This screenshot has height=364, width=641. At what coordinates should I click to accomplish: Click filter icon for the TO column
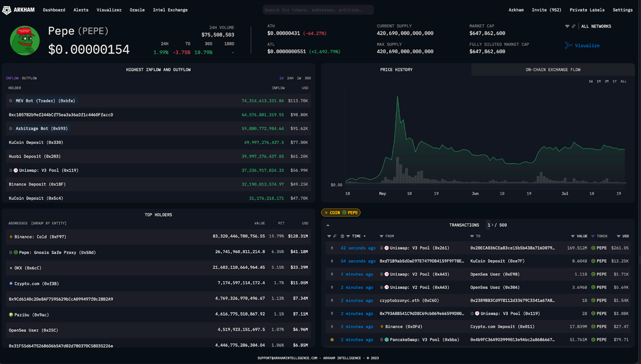(472, 236)
